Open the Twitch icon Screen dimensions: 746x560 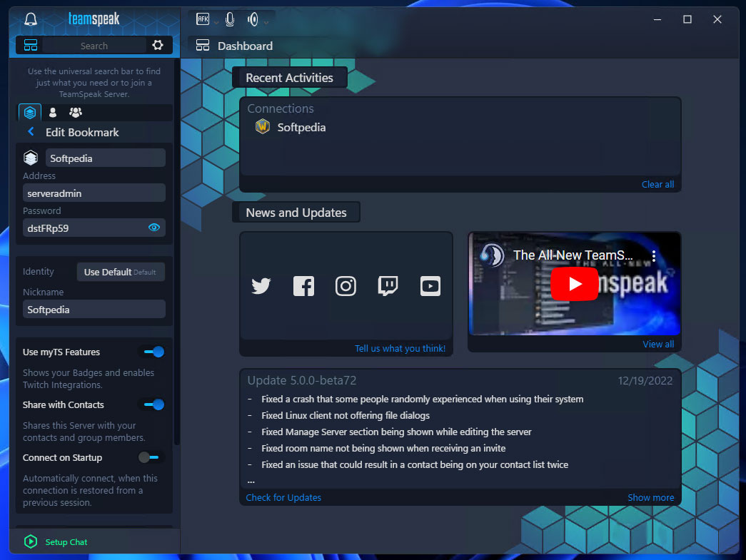[388, 285]
